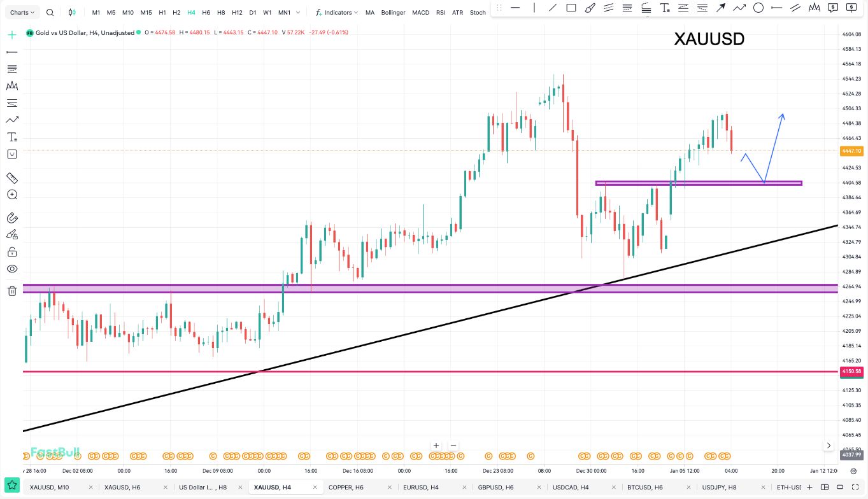Select the brush drawing tool

590,8
